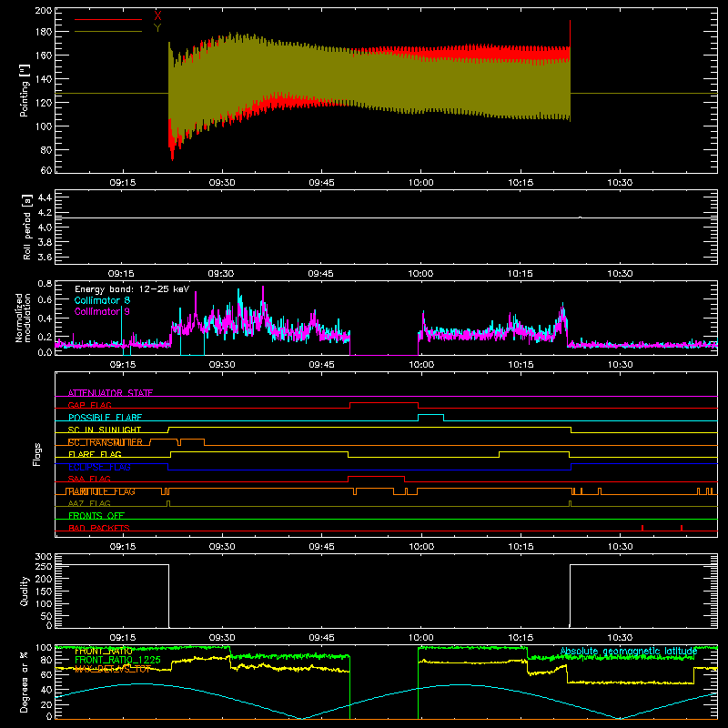Click the 'SAA_FLAG' label

click(89, 479)
